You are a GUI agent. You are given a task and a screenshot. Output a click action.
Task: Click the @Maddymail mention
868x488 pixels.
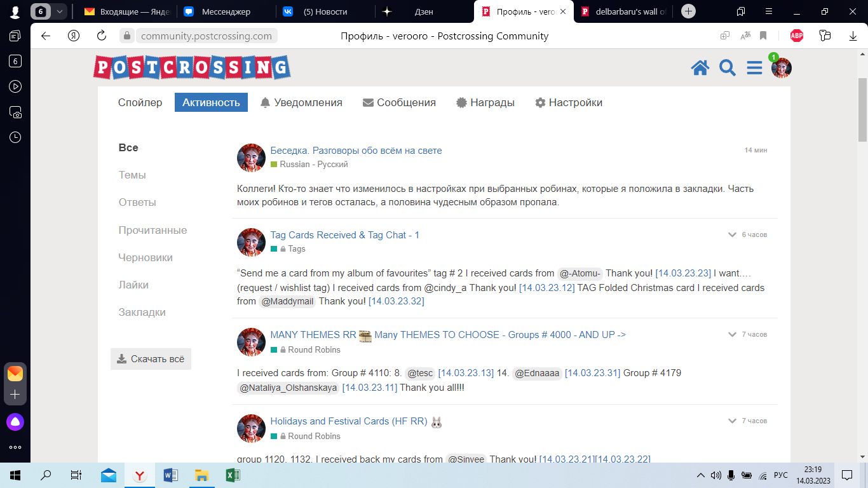(287, 301)
